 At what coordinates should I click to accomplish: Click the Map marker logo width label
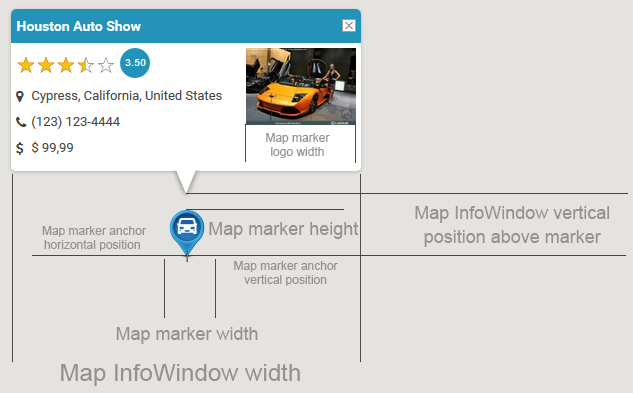click(x=298, y=145)
